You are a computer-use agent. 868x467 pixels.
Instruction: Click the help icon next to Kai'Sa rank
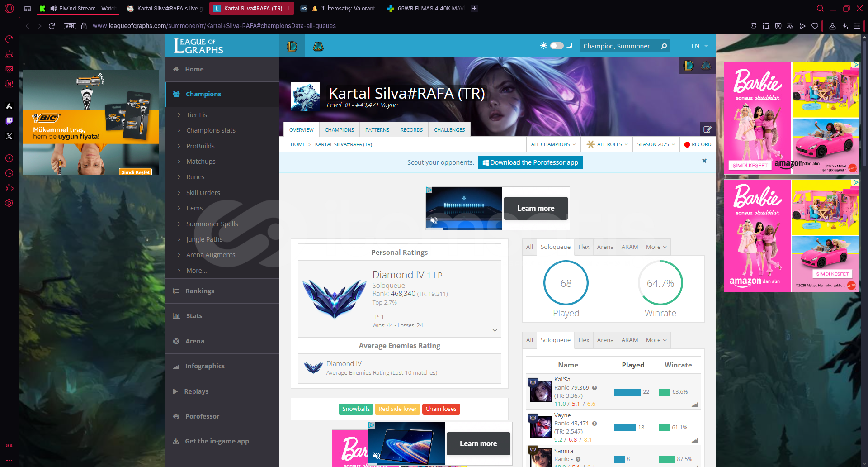point(594,388)
